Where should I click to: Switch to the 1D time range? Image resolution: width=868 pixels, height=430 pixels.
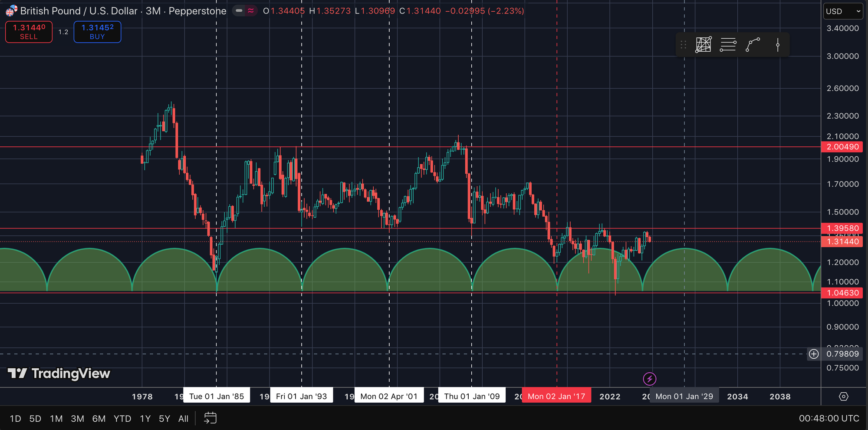[15, 419]
